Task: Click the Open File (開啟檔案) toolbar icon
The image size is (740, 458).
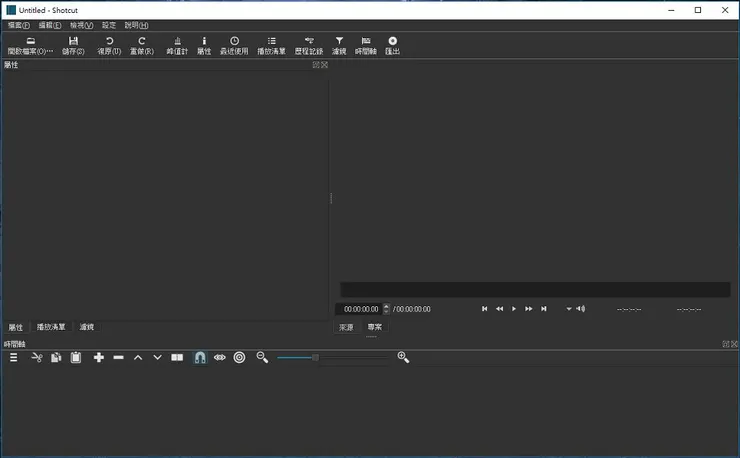Action: pyautogui.click(x=30, y=45)
